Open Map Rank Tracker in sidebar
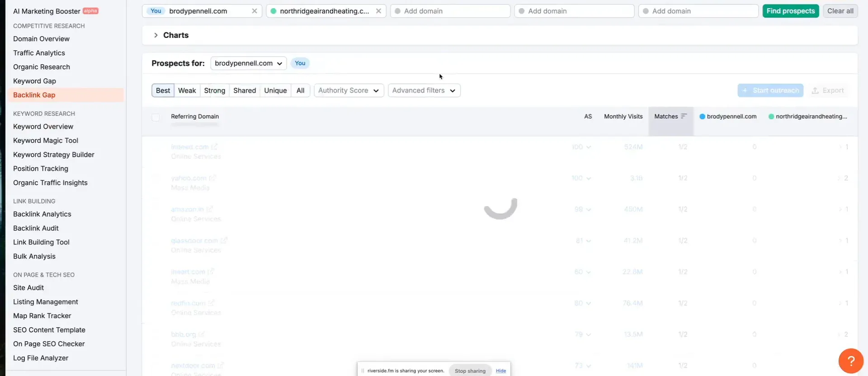868x376 pixels. tap(42, 316)
